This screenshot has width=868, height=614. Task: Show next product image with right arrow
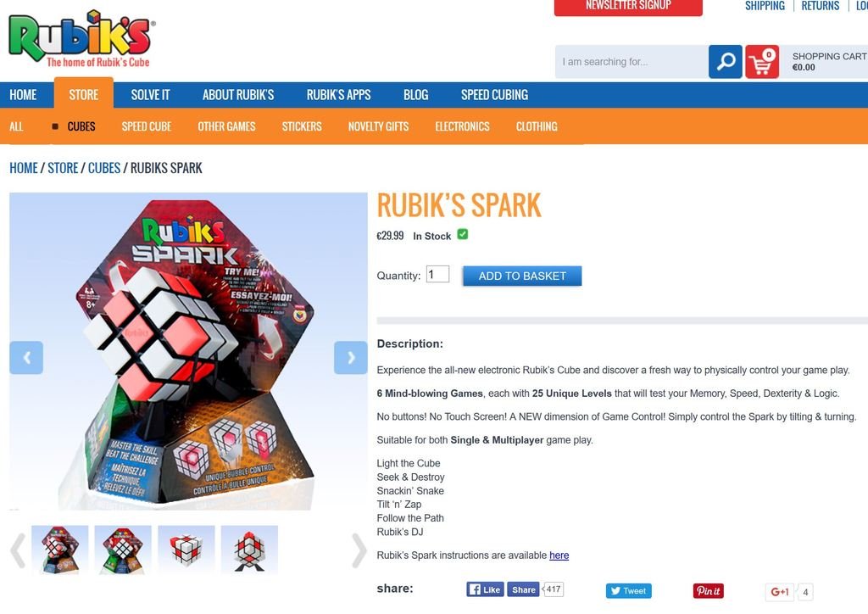351,358
